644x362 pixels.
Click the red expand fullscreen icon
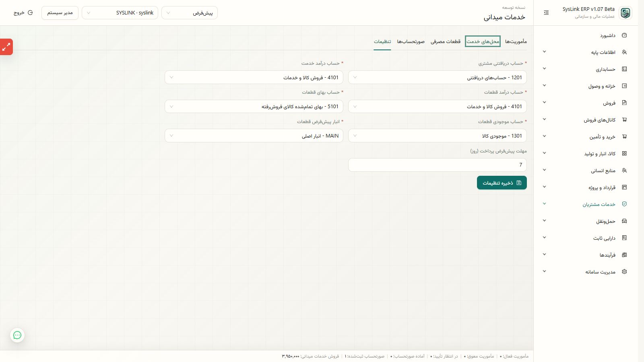(6, 47)
